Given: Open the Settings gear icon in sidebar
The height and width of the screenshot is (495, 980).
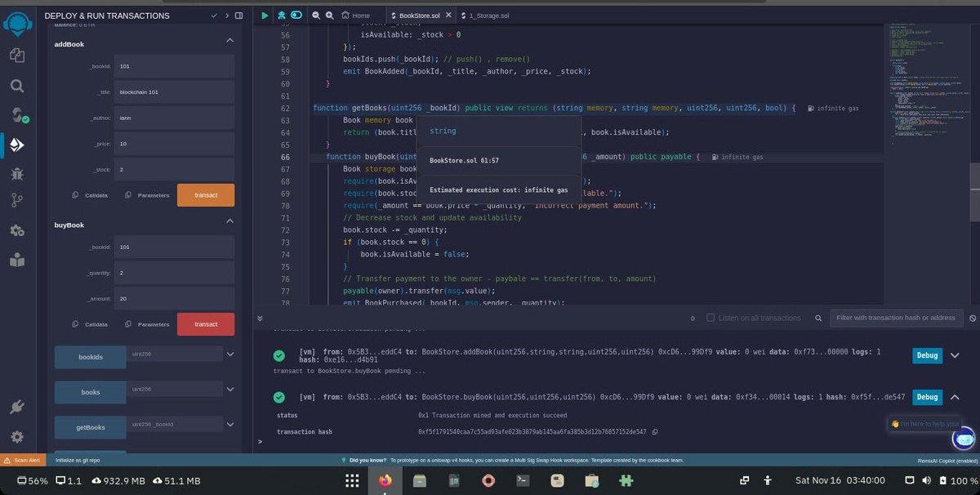Looking at the screenshot, I should click(x=17, y=437).
